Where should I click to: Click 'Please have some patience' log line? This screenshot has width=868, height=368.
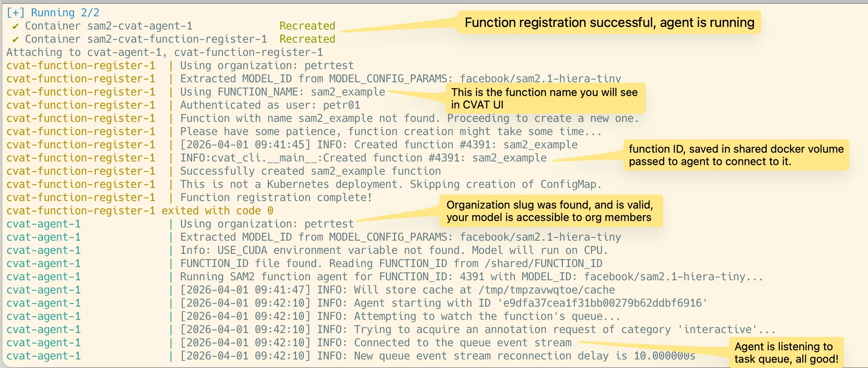(391, 132)
